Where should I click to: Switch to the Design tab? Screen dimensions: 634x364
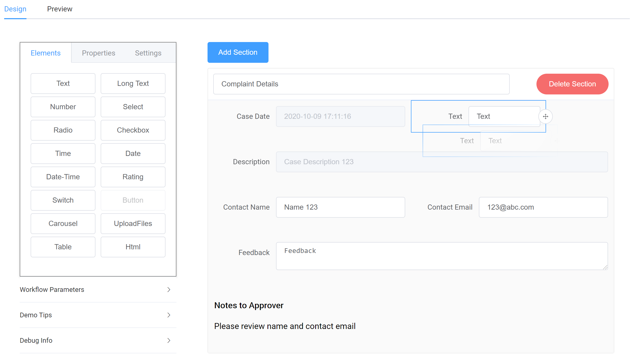(15, 9)
